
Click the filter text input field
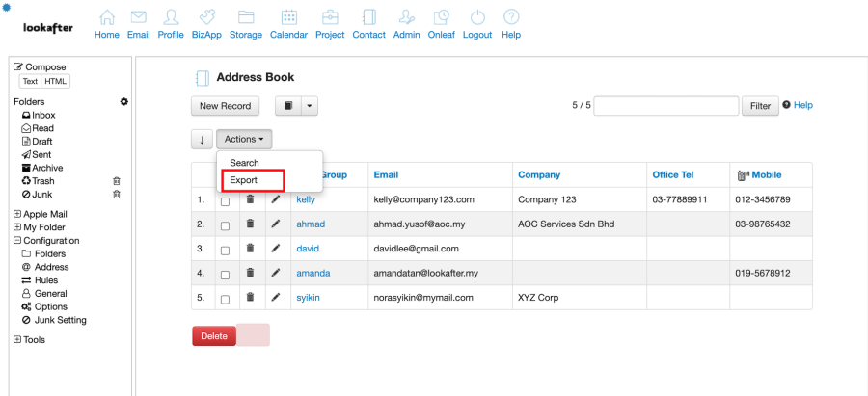point(665,106)
